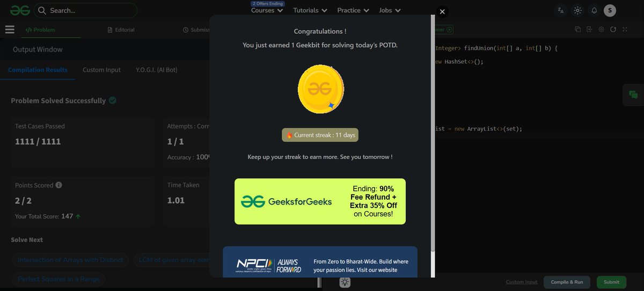This screenshot has width=644, height=291.
Task: Open LCM of given array elements problem
Action: [x=171, y=260]
